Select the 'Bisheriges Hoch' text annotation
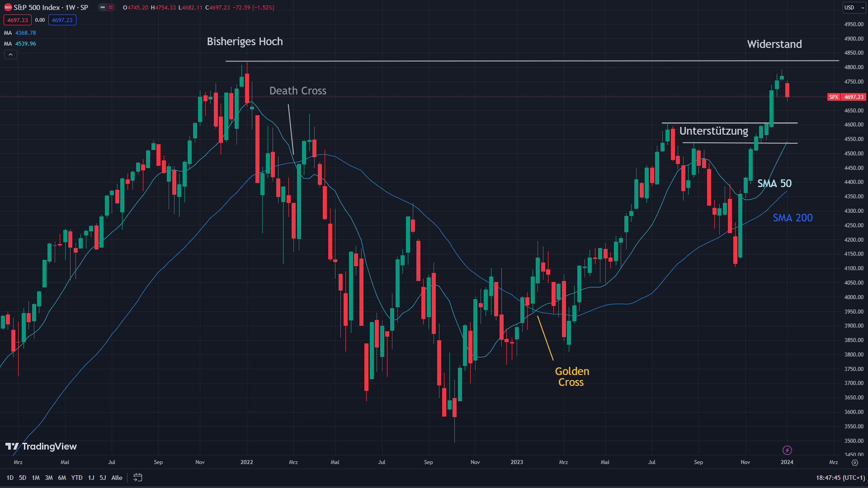The width and height of the screenshot is (868, 488). tap(245, 42)
